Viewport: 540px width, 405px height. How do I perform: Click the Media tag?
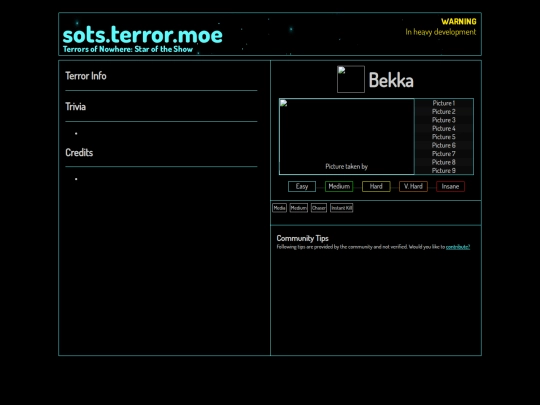coord(279,208)
